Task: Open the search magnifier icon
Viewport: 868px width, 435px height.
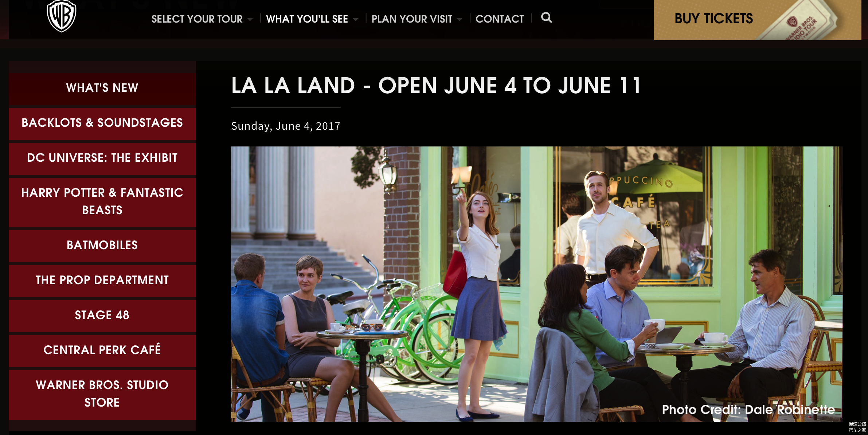Action: coord(546,17)
